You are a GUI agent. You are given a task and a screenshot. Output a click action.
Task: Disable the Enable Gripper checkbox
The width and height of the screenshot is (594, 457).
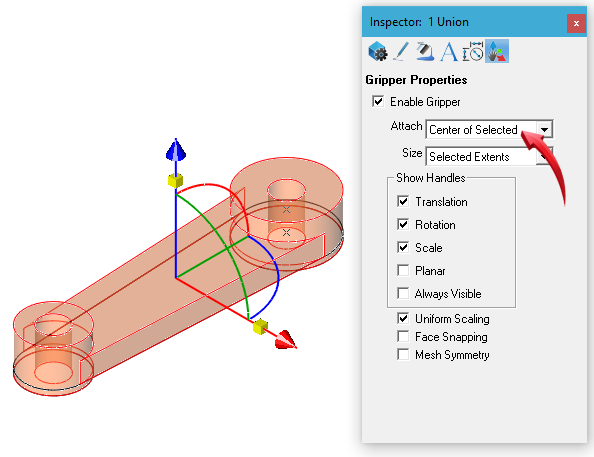click(x=378, y=102)
